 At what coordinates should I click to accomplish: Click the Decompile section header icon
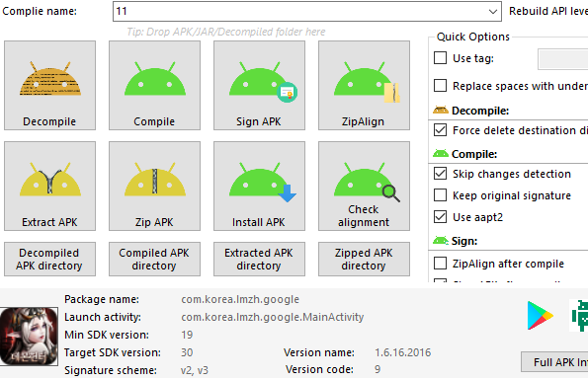click(440, 111)
